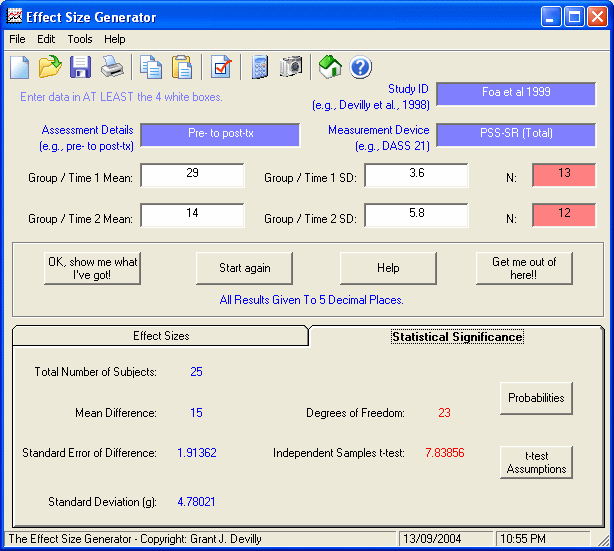Click the New blank document icon

20,67
